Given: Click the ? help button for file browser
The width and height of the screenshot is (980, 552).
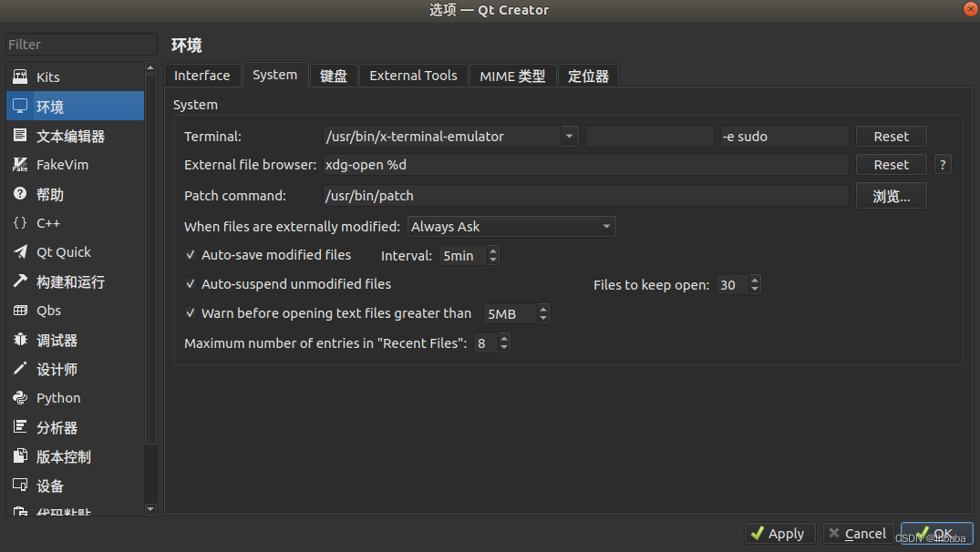Looking at the screenshot, I should coord(943,165).
